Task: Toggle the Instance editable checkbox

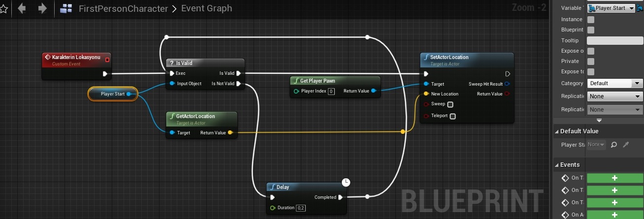Action: tap(591, 20)
